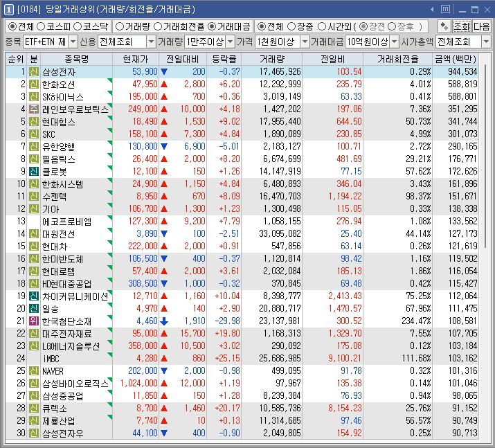495x448 pixels.
Task: Open the 삼성바이오로직스 stock name
Action: [x=75, y=384]
